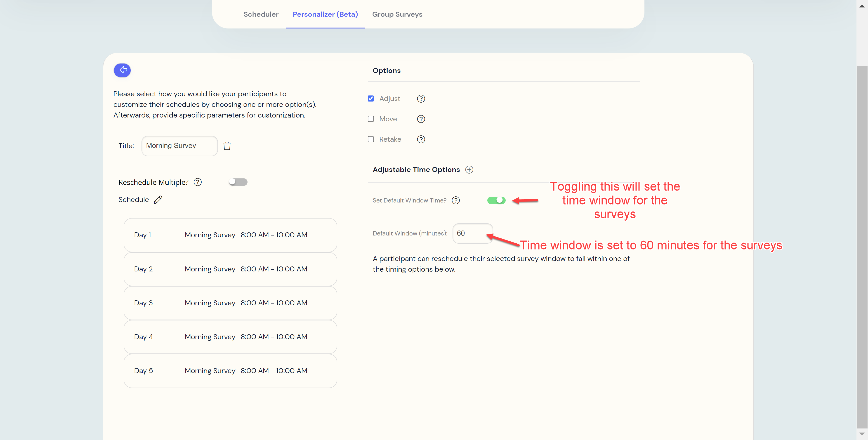
Task: Open help icon next to Adjust
Action: [421, 99]
